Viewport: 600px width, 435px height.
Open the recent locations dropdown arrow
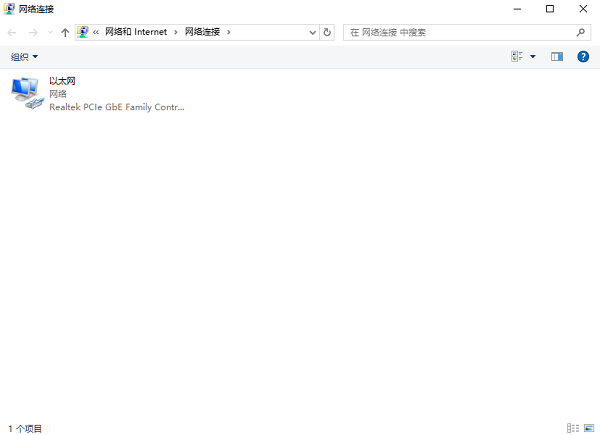pos(50,32)
